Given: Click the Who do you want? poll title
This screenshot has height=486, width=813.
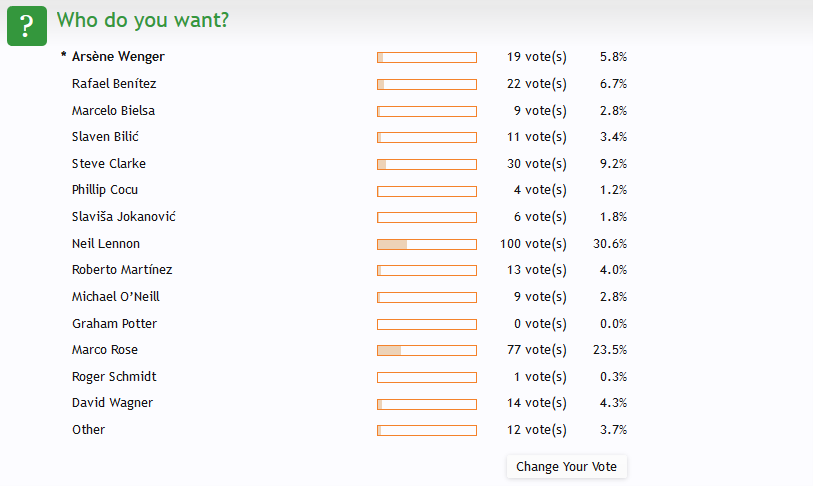Looking at the screenshot, I should coord(143,20).
